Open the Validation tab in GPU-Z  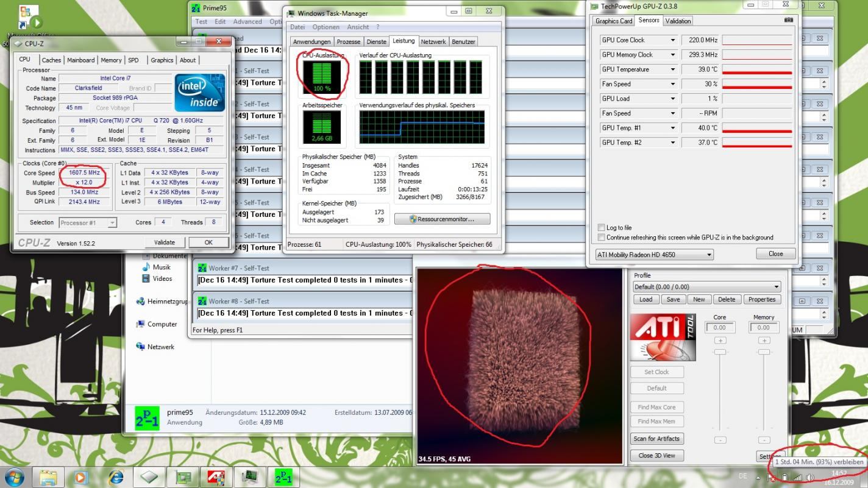coord(678,21)
